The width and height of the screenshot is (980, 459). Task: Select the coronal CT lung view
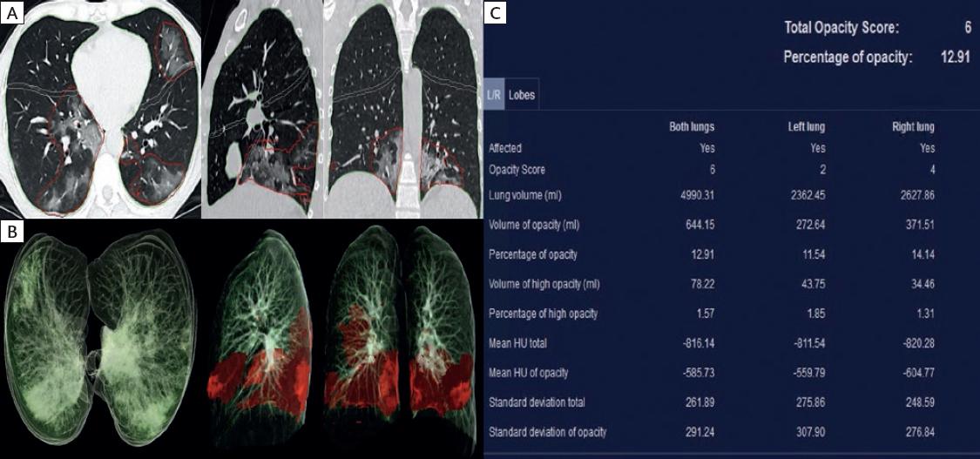[402, 109]
